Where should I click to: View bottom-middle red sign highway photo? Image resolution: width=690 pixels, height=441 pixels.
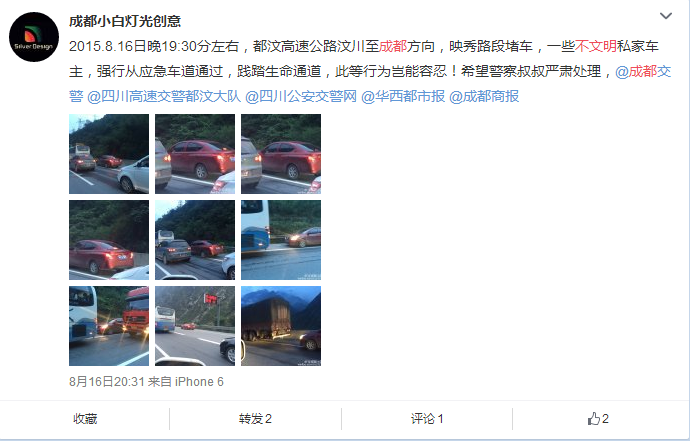coord(195,326)
